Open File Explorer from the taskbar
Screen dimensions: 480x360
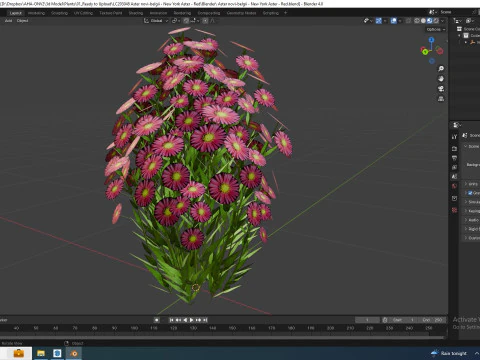41,353
